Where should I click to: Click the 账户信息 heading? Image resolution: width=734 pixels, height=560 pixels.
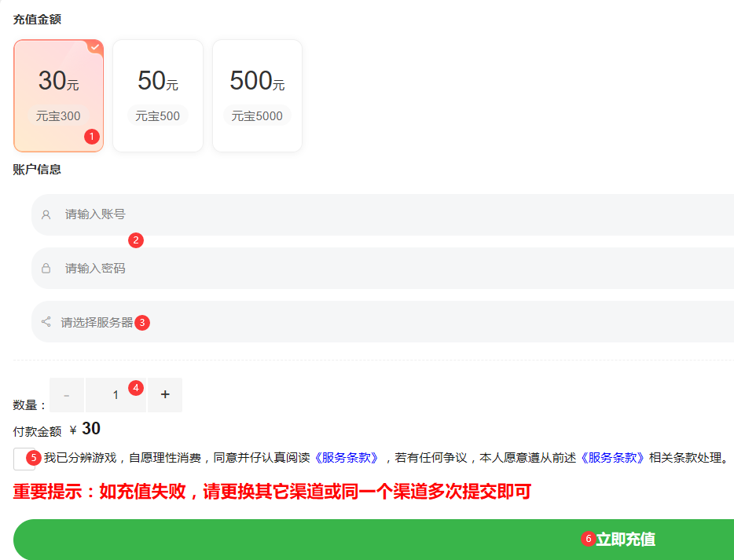coord(37,170)
